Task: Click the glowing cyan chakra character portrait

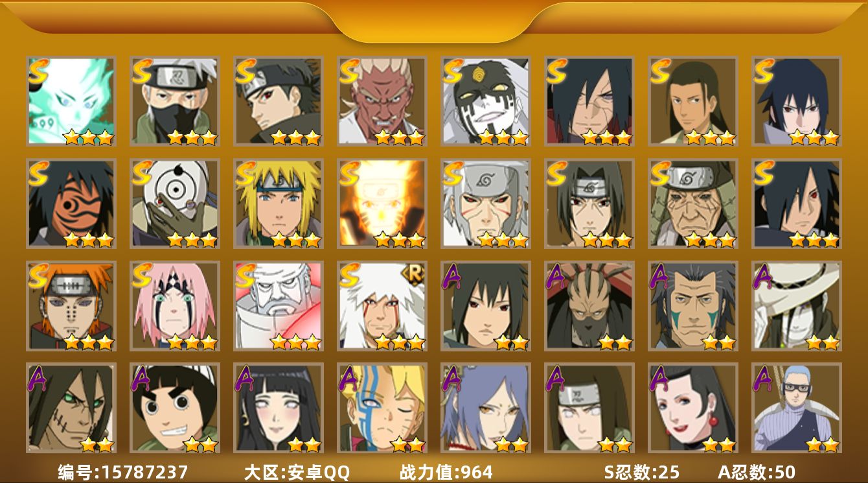Action: pyautogui.click(x=71, y=101)
